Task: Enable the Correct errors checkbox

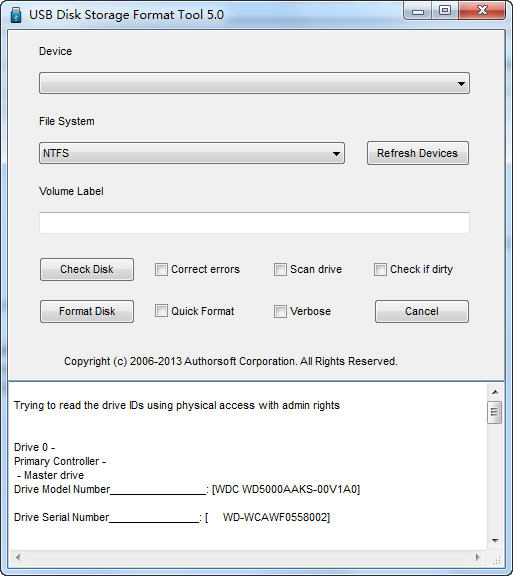Action: point(161,269)
